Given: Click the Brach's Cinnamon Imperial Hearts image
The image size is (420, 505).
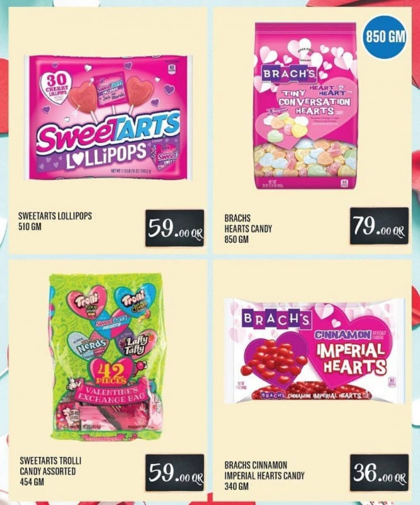Looking at the screenshot, I should click(x=314, y=350).
